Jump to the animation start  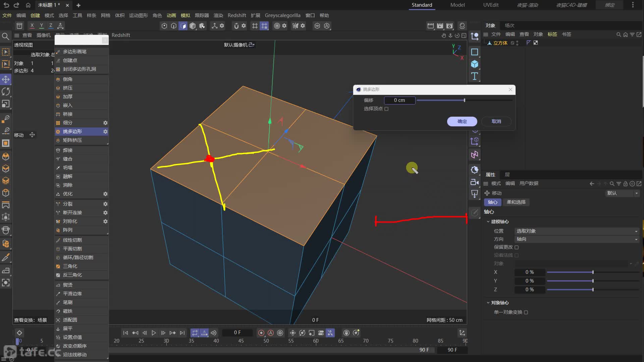click(125, 333)
